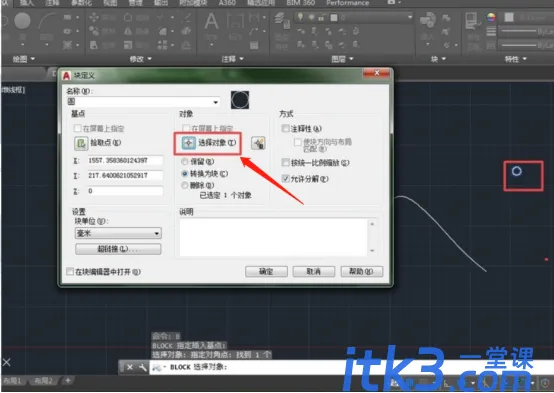Open the layer selection dropdown in ribbon
This screenshot has width=554, height=393.
[x=409, y=17]
